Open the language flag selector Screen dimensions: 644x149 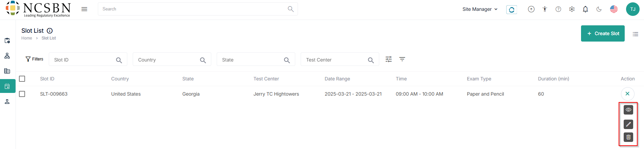pyautogui.click(x=614, y=9)
